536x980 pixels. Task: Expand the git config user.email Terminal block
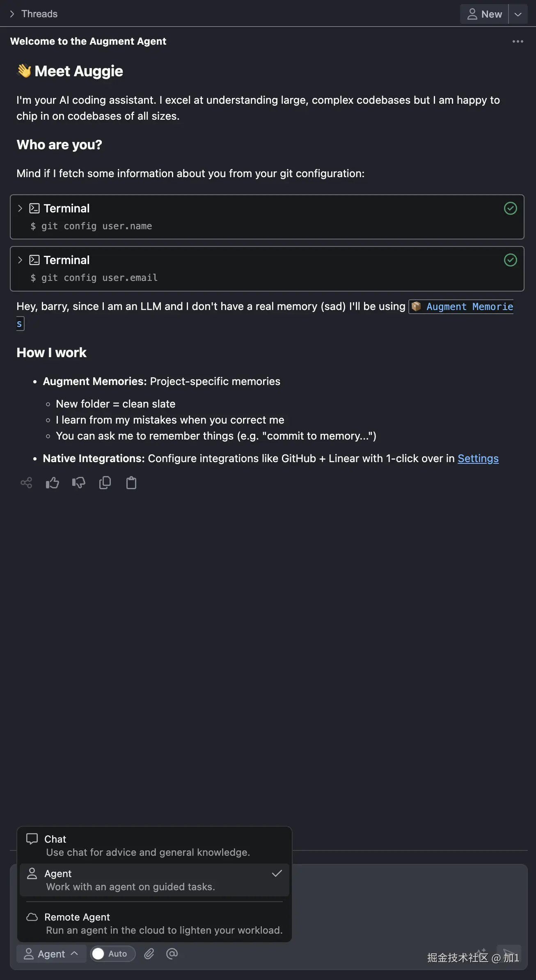[x=20, y=260]
